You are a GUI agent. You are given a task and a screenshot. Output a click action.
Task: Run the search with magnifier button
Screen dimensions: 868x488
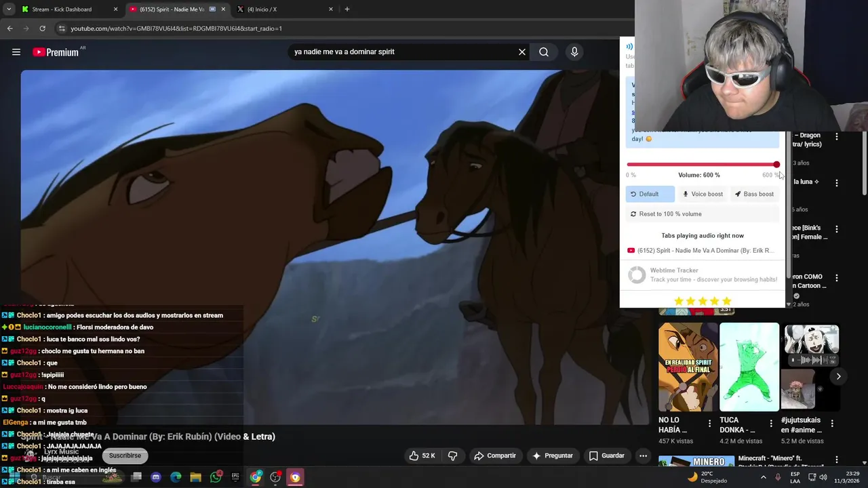point(544,52)
